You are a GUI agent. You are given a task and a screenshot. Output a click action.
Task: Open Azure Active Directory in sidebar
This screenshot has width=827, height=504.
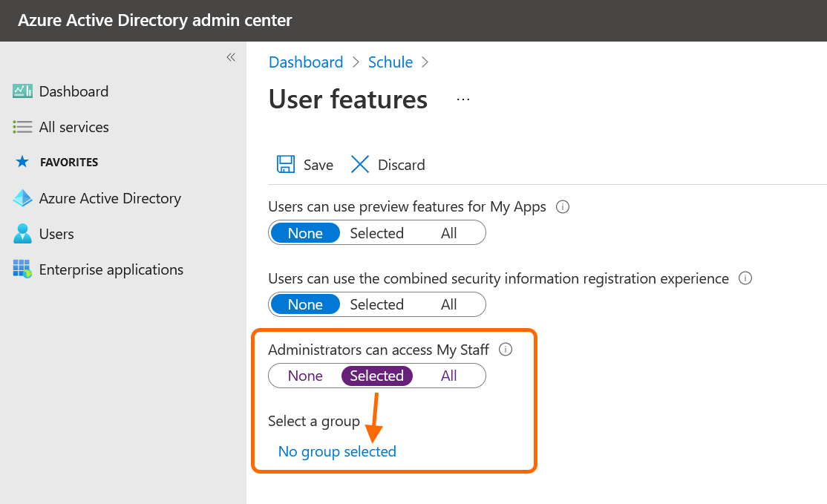pyautogui.click(x=110, y=198)
